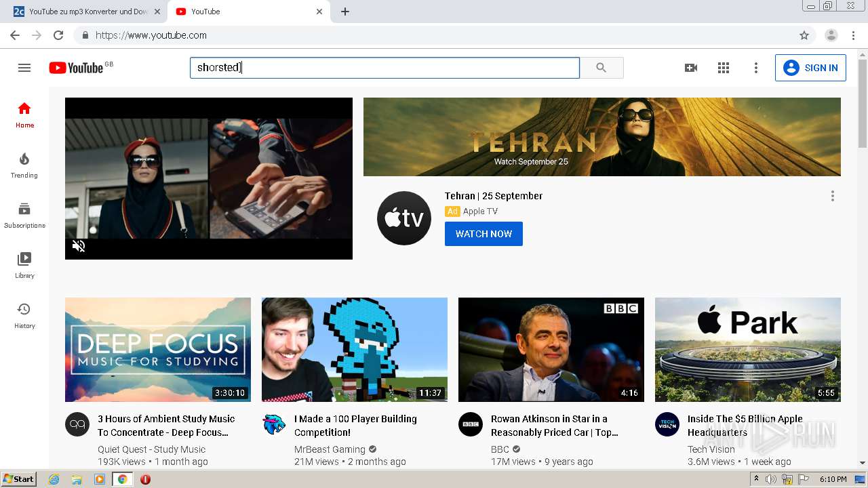The height and width of the screenshot is (488, 868).
Task: Bookmark this page with the star
Action: (x=804, y=35)
